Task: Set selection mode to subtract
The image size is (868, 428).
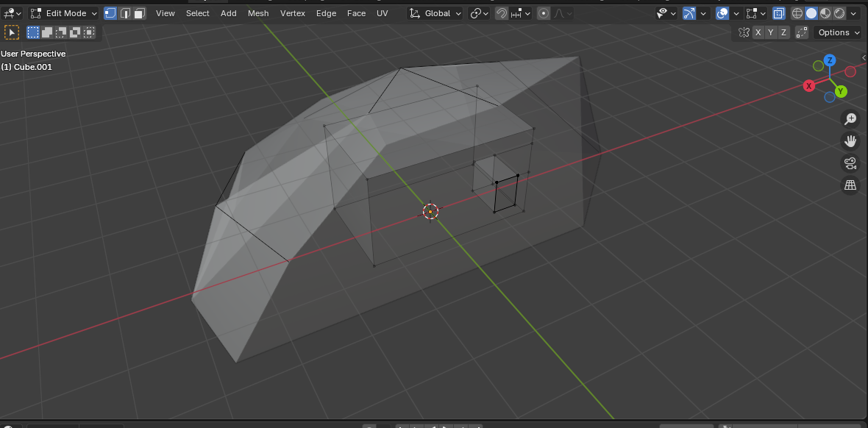Action: click(61, 32)
